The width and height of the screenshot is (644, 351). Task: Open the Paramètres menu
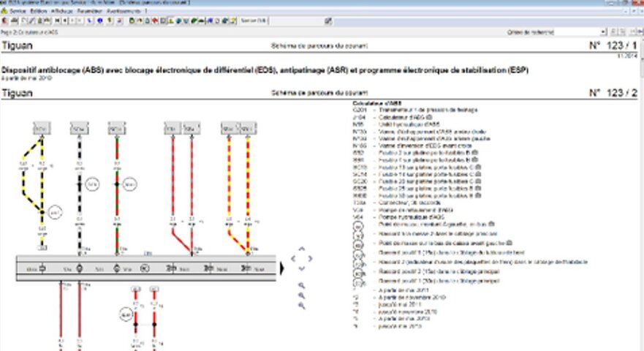[x=89, y=11]
